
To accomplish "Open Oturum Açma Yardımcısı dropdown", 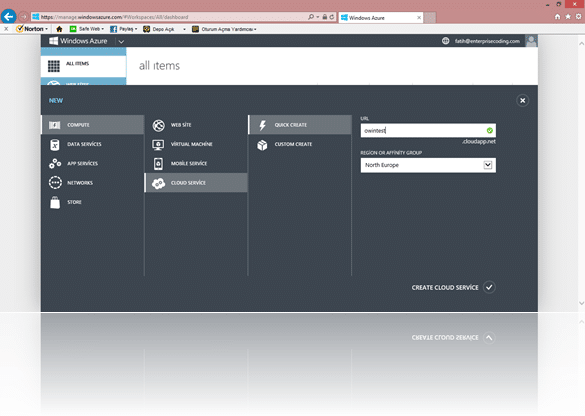I will point(224,29).
